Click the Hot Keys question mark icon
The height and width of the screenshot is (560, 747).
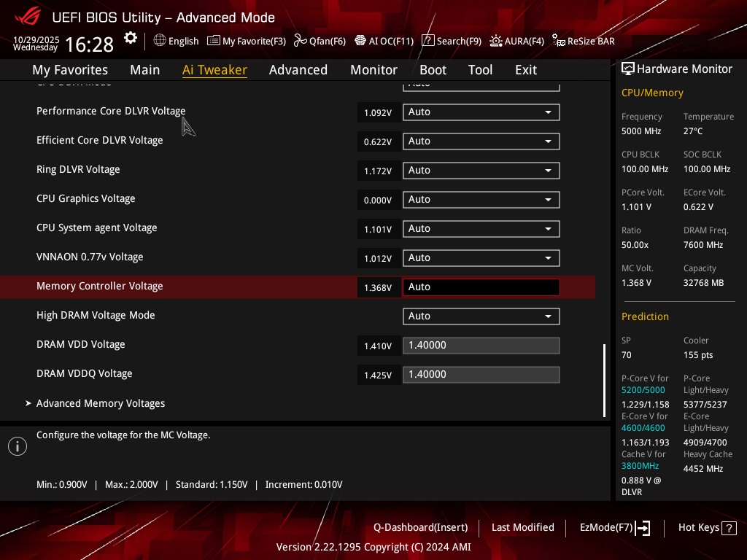[729, 528]
